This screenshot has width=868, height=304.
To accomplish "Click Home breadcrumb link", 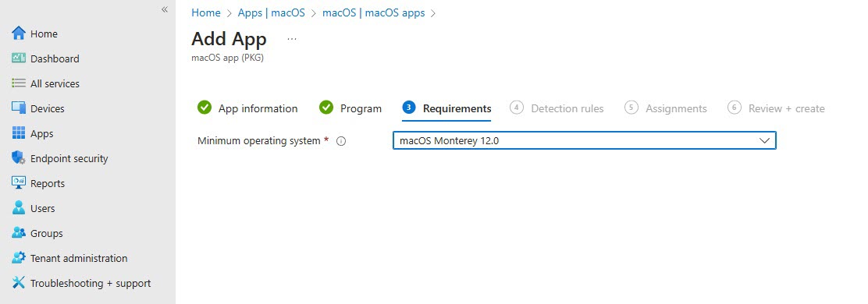I will [x=206, y=12].
